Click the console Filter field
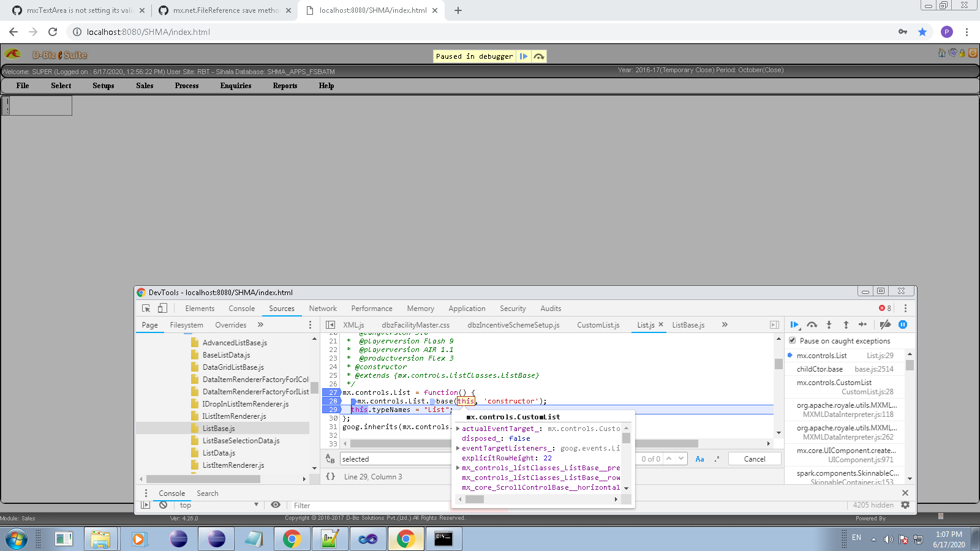The height and width of the screenshot is (551, 980). [371, 506]
